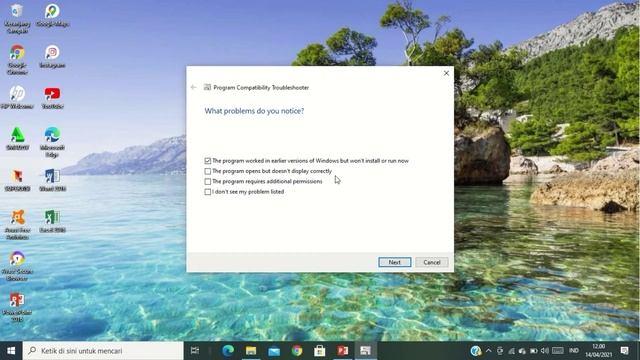Show hidden system tray icons
The image size is (640, 360).
pos(489,351)
